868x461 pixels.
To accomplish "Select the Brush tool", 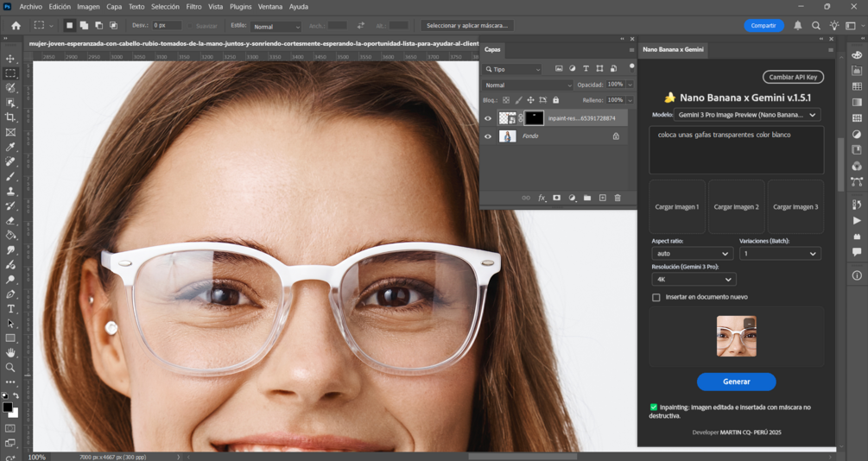I will click(10, 176).
